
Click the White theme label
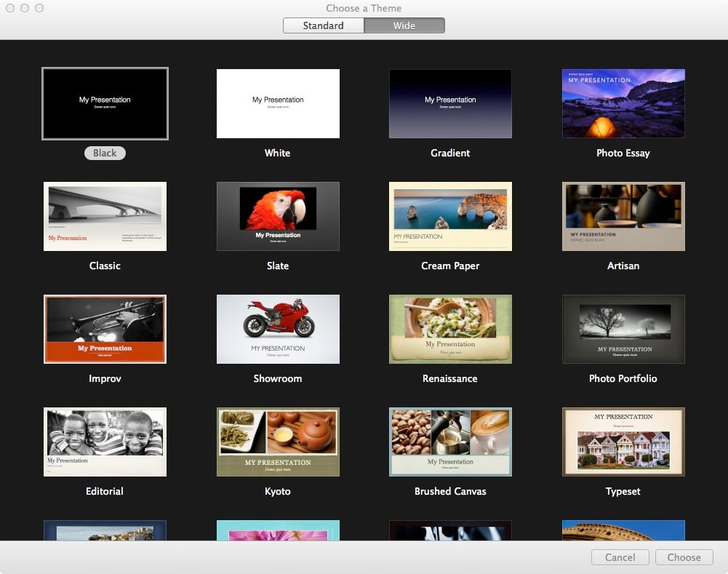pyautogui.click(x=278, y=154)
